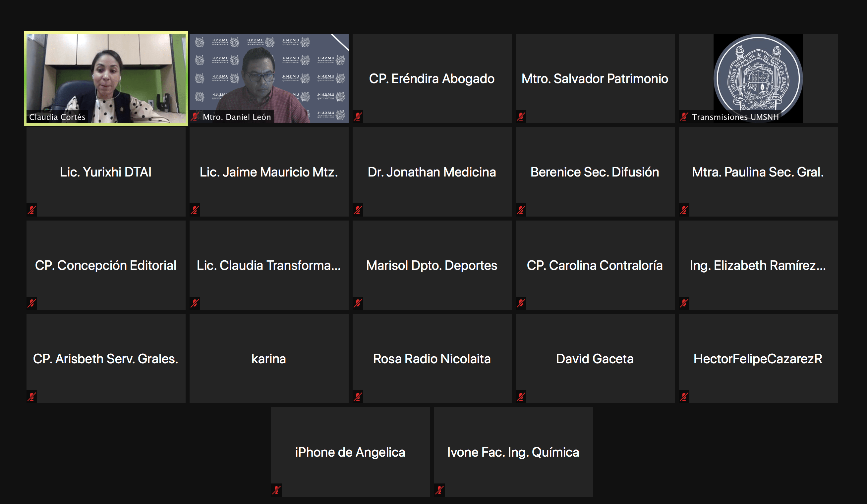This screenshot has width=867, height=504.
Task: Select the CP. Carolina Contraloría tile
Action: (x=595, y=265)
